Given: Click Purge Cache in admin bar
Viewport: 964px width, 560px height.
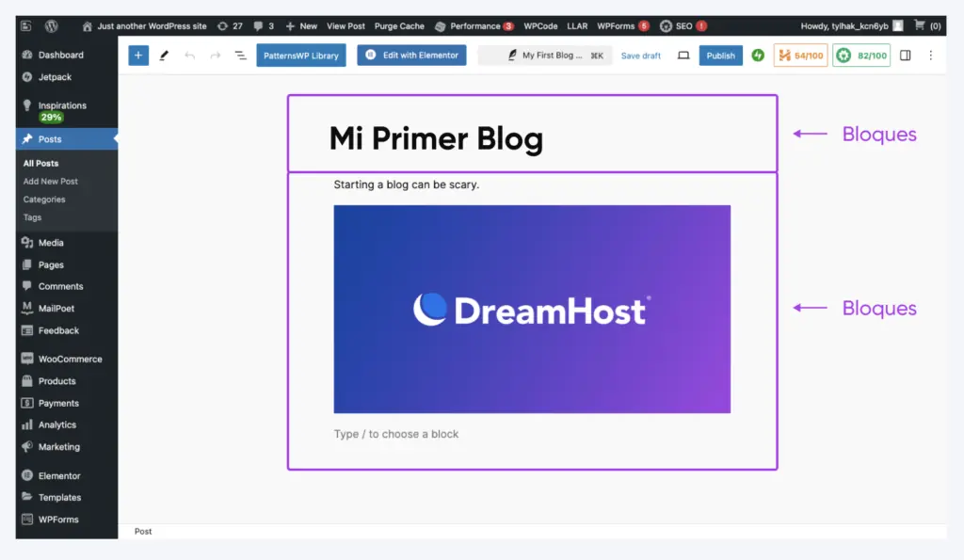Looking at the screenshot, I should [399, 25].
